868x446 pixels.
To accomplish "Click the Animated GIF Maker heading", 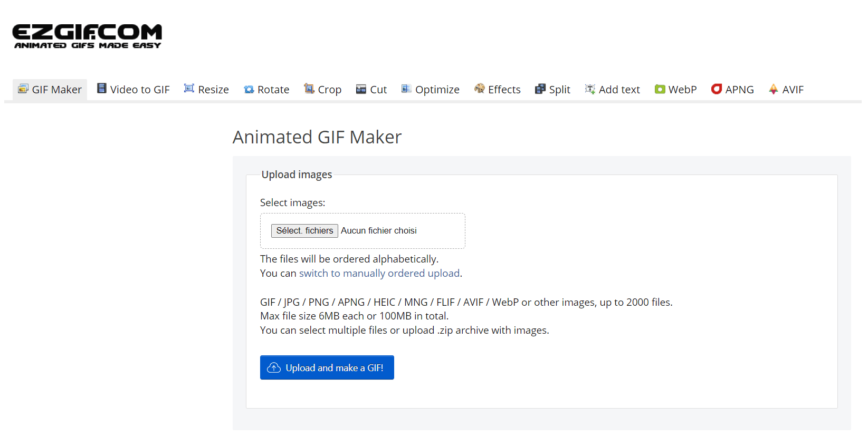I will pyautogui.click(x=317, y=137).
